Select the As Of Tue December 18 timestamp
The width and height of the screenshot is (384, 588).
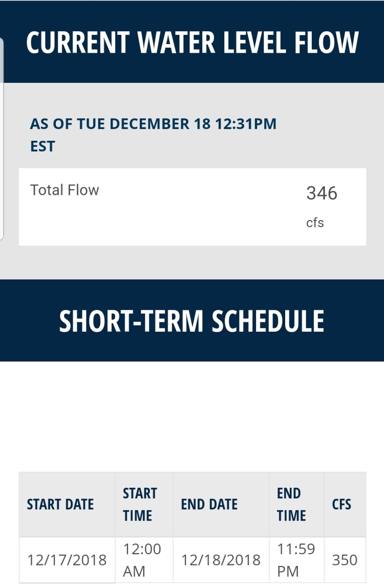click(153, 135)
